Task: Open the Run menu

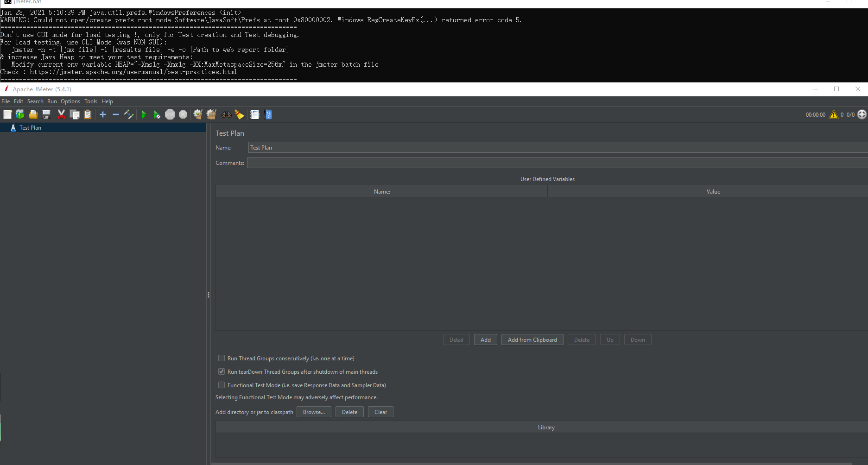Action: [x=52, y=101]
